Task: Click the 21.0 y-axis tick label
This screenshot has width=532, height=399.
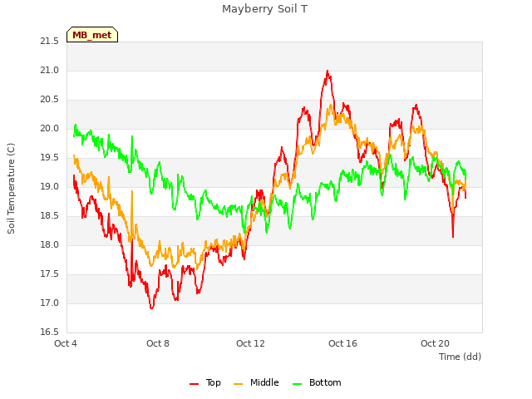Action: 49,70
